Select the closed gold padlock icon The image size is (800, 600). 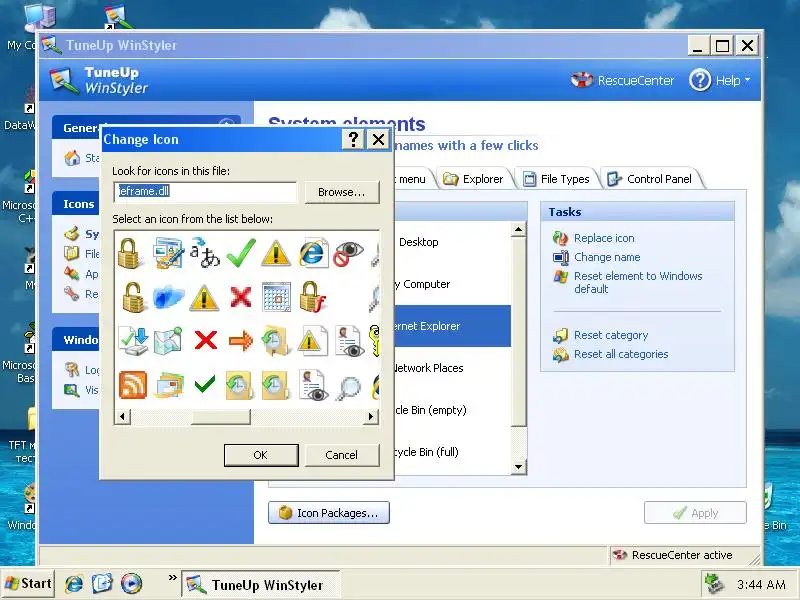point(131,253)
